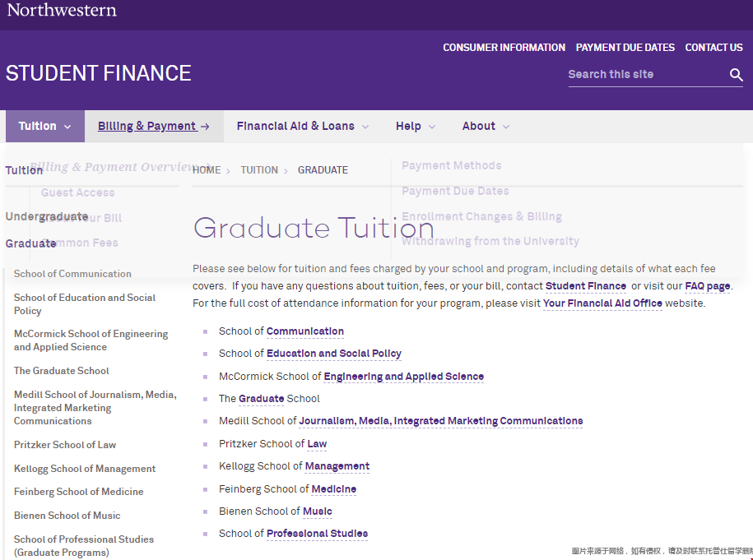Image resolution: width=753 pixels, height=560 pixels.
Task: Click Graduate in the breadcrumb
Action: (323, 170)
